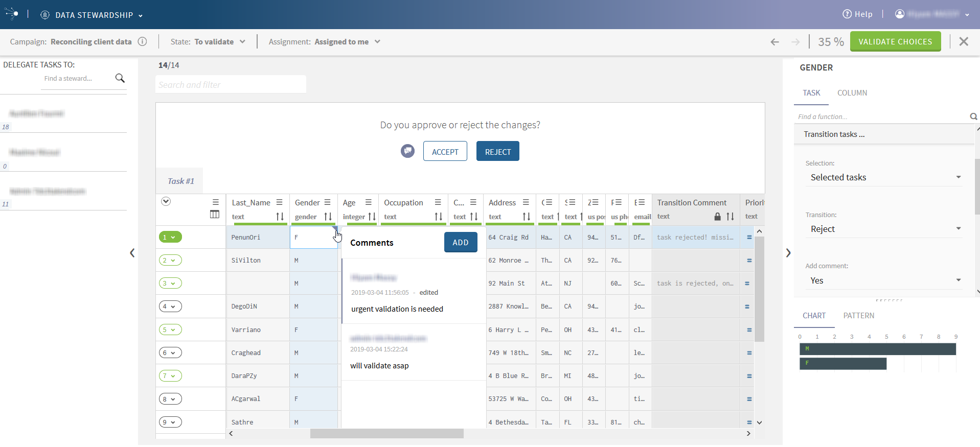Open the State 'To validate' dropdown
Screen dimensions: 980x447
220,42
